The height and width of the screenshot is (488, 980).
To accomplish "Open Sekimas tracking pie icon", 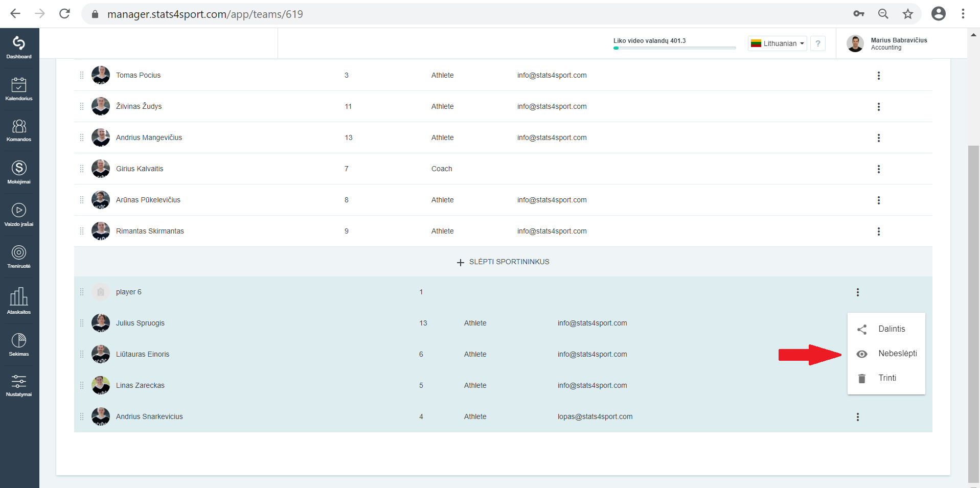I will [19, 344].
